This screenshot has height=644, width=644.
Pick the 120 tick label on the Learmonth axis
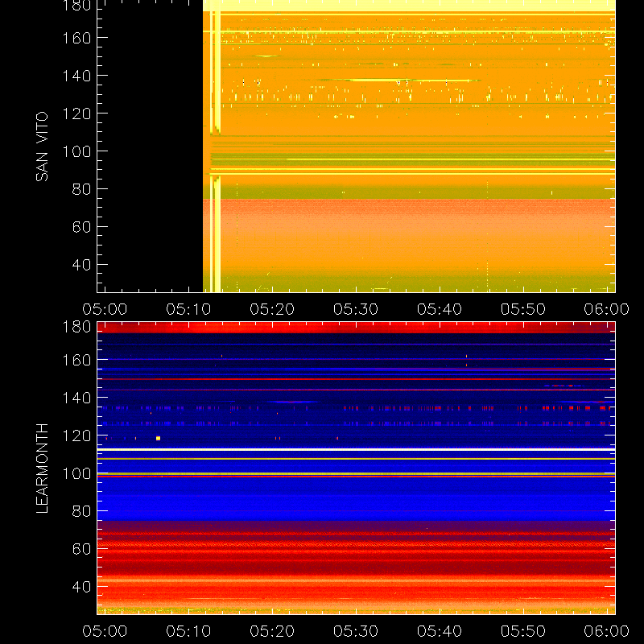click(76, 436)
